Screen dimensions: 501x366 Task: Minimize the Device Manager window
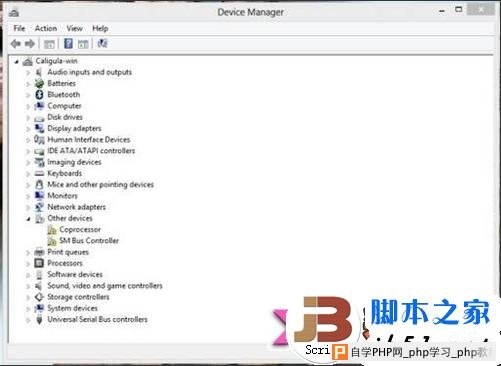(442, 11)
